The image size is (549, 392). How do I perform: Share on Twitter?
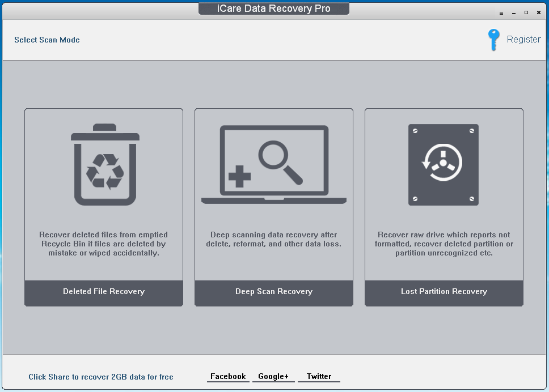(x=319, y=376)
